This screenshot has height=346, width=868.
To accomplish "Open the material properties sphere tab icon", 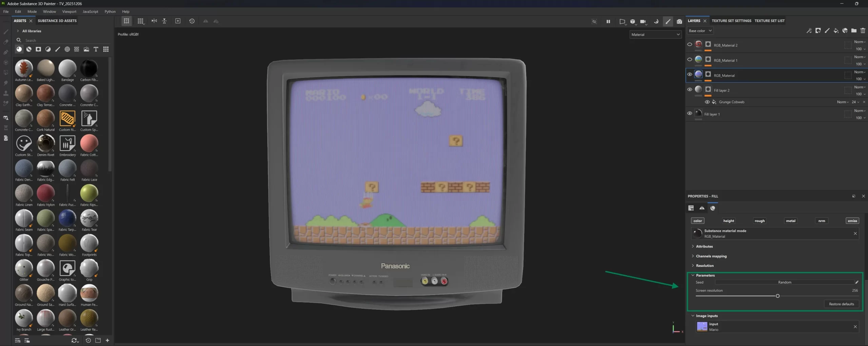I will pos(713,208).
